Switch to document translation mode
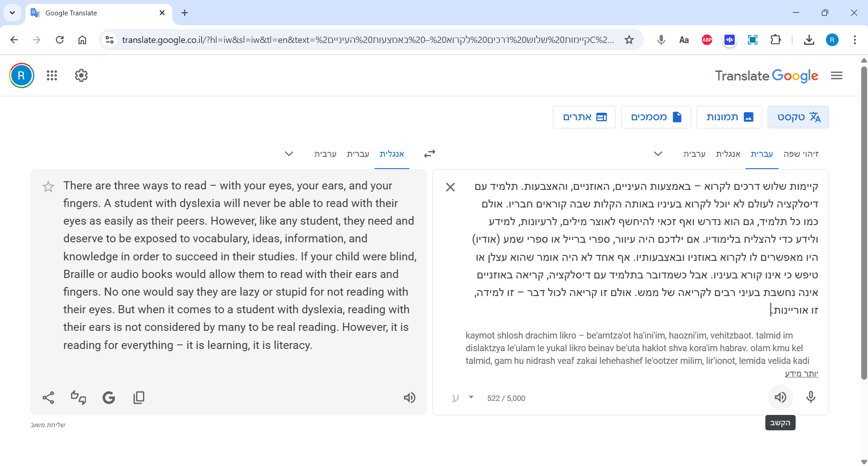Screen dimensions: 868x466 tap(655, 117)
